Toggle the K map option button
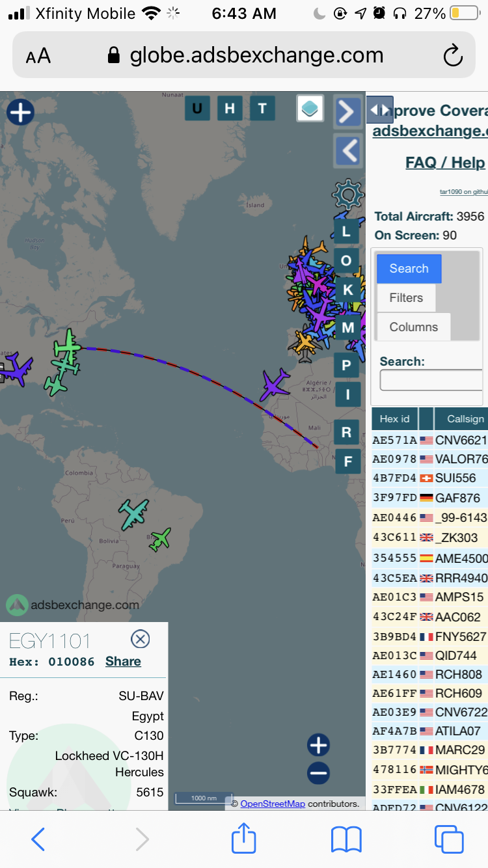This screenshot has width=488, height=868. (x=347, y=291)
